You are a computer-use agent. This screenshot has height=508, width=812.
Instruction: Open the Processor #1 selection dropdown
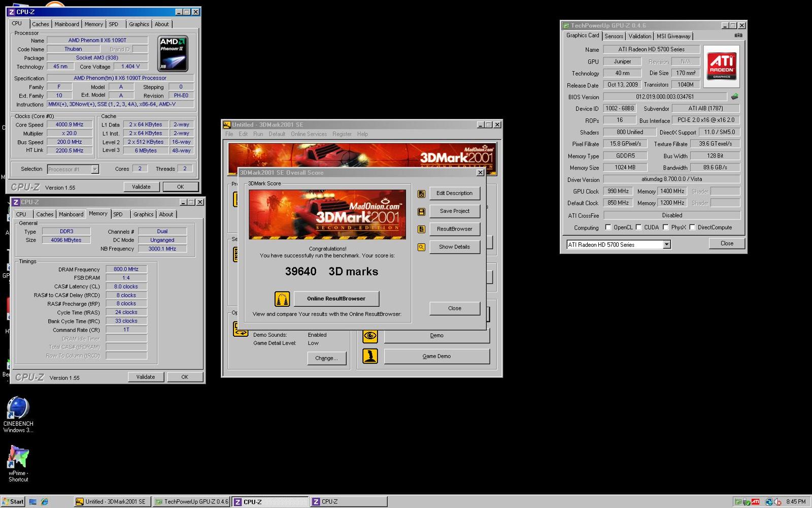tap(95, 169)
